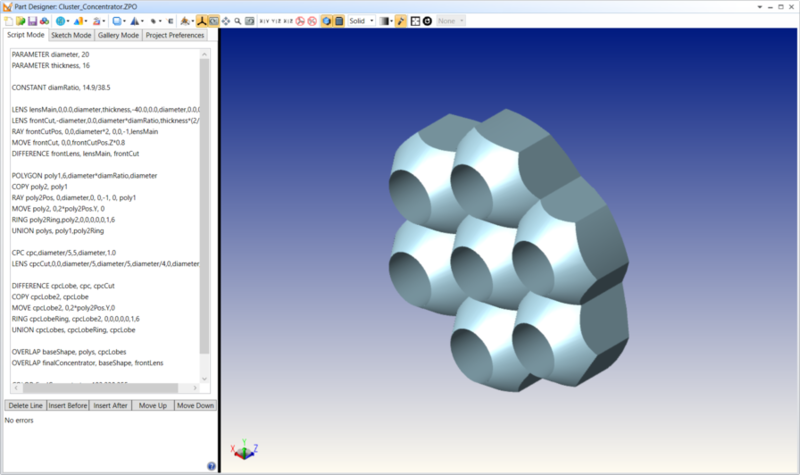The width and height of the screenshot is (800, 475).
Task: Click the blue help question mark icon
Action: tap(211, 465)
